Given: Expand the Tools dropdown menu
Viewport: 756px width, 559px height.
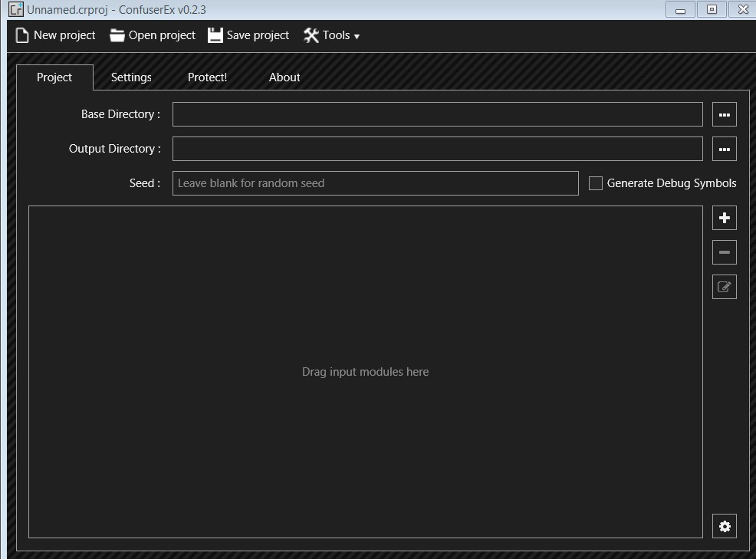Looking at the screenshot, I should pyautogui.click(x=332, y=35).
